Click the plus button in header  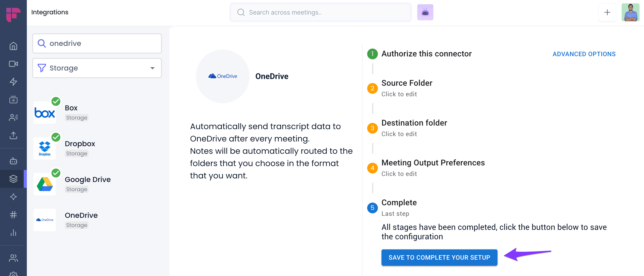pyautogui.click(x=607, y=12)
